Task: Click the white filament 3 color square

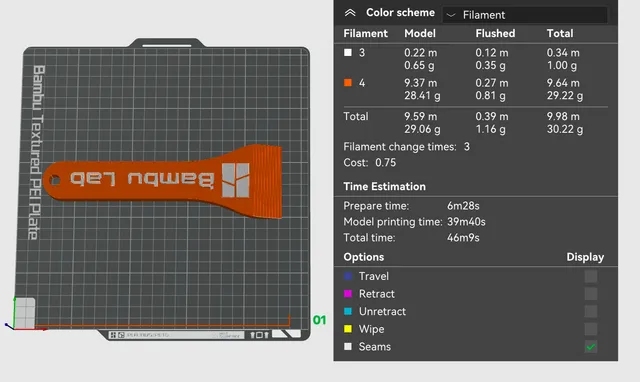Action: (348, 53)
